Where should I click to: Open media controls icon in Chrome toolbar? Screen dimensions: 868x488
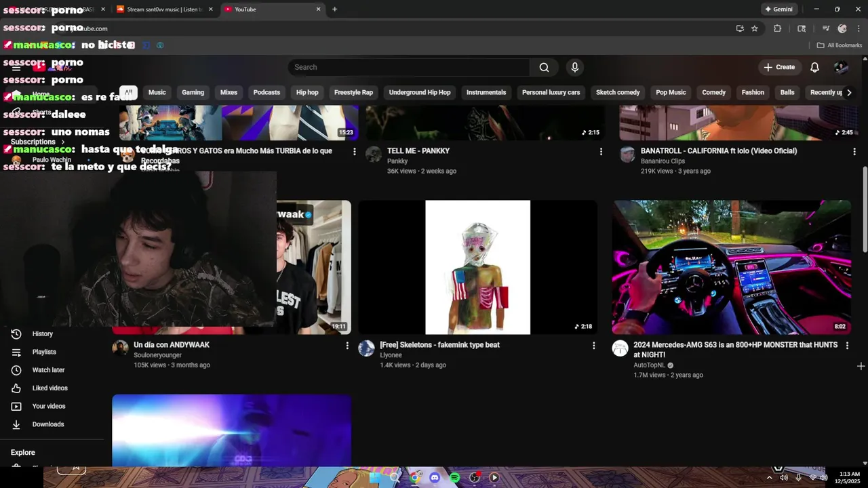coord(826,28)
